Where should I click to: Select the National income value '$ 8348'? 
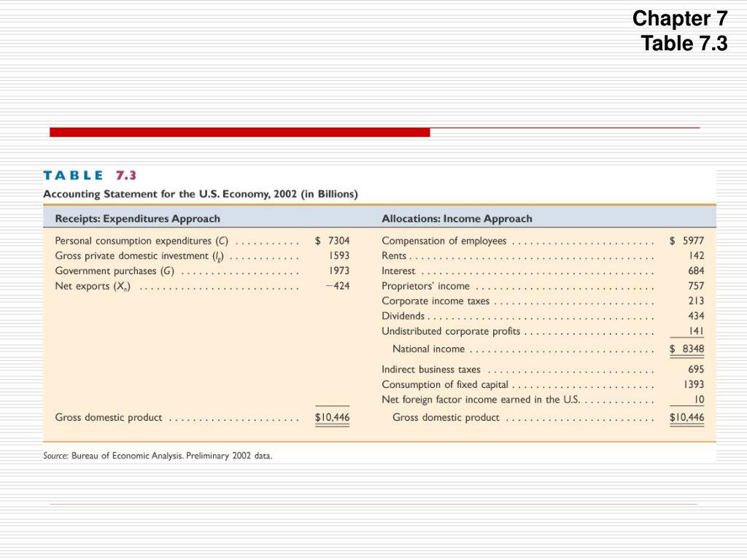coord(686,349)
